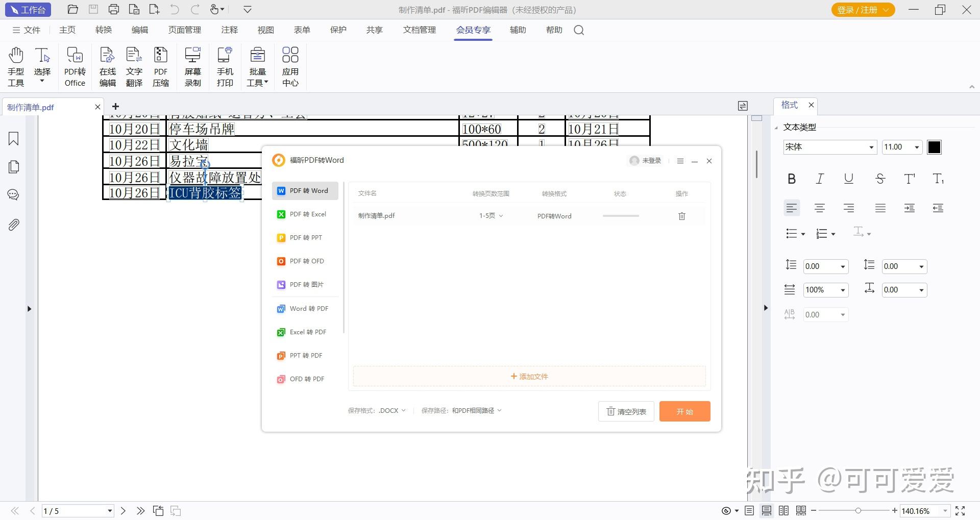The height and width of the screenshot is (520, 980).
Task: Start the 屏幕录制 screen recording tool
Action: coord(192,67)
